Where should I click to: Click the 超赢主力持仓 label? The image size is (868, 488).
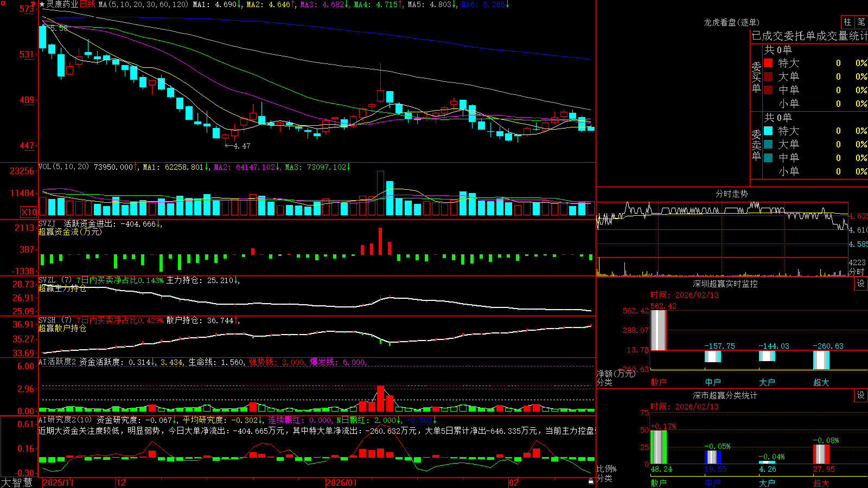62,288
